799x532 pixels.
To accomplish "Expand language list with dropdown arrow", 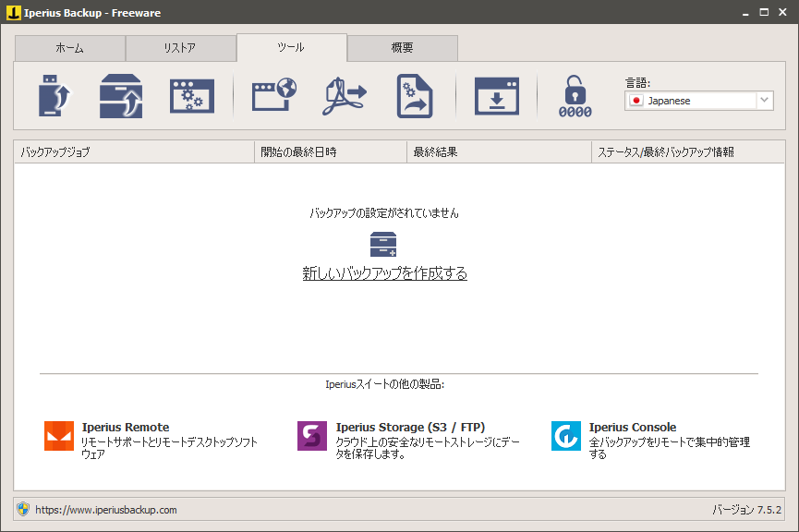I will (764, 101).
